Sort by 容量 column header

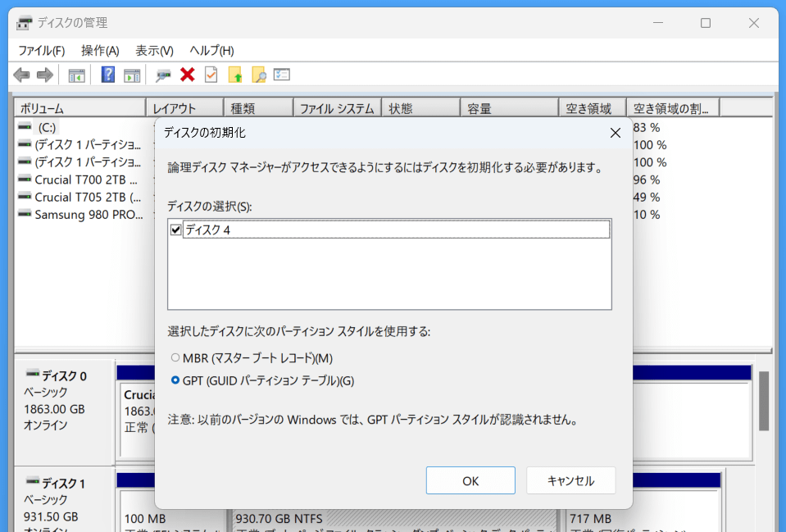coord(509,108)
